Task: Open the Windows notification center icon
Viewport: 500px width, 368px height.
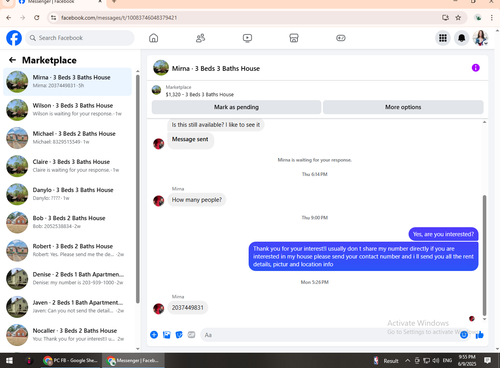Action: (487, 360)
